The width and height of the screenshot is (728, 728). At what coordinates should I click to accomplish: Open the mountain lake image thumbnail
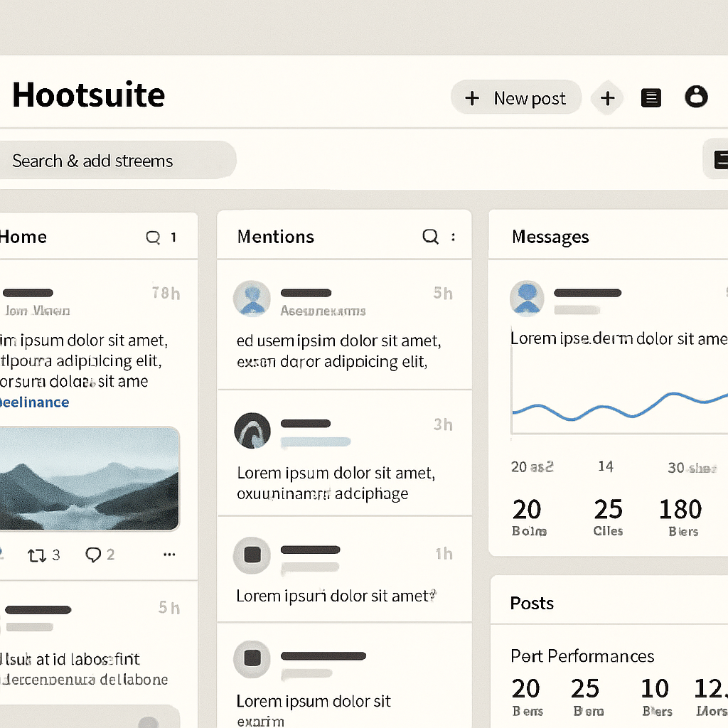click(89, 478)
